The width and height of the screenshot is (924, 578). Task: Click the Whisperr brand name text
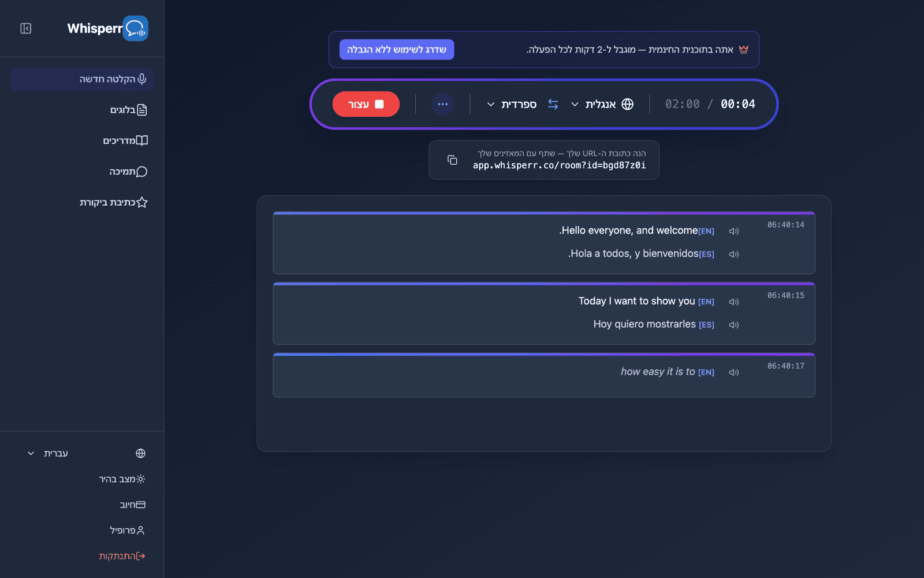95,28
